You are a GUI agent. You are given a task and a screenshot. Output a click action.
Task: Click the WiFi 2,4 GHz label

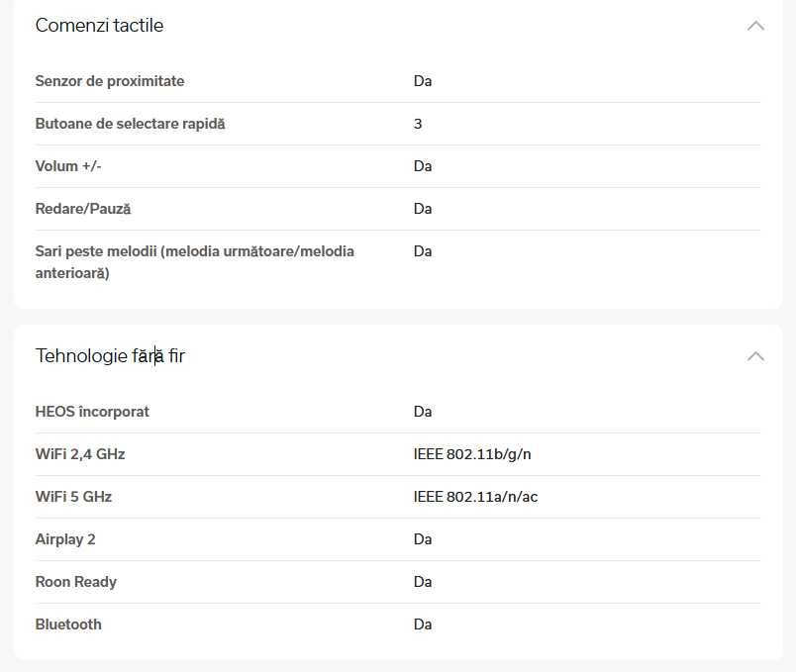80,454
